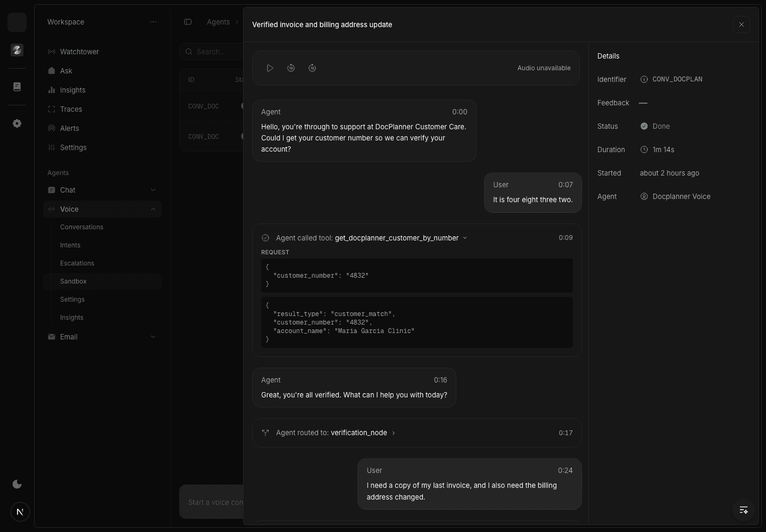766x532 pixels.
Task: Click the Started time value
Action: (669, 173)
